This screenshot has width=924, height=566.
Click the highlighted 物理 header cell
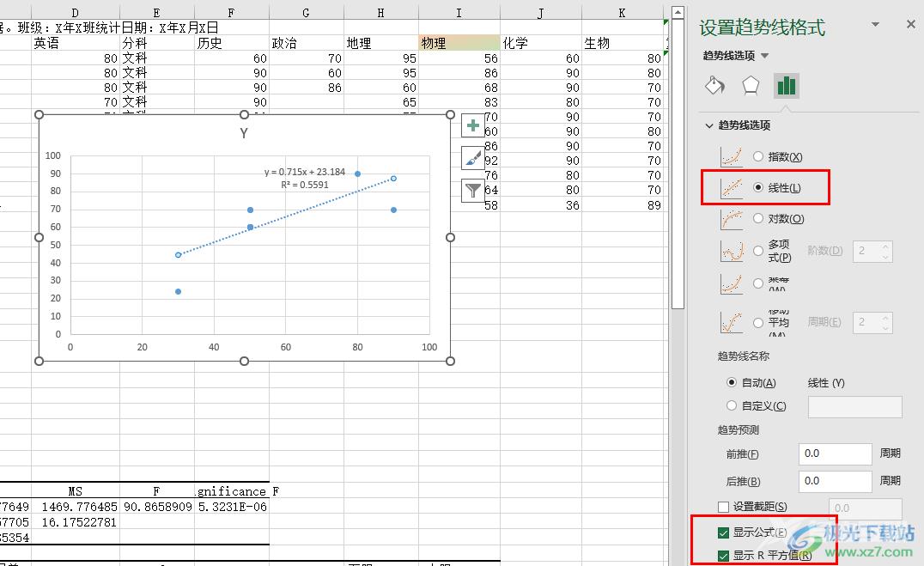tap(459, 43)
